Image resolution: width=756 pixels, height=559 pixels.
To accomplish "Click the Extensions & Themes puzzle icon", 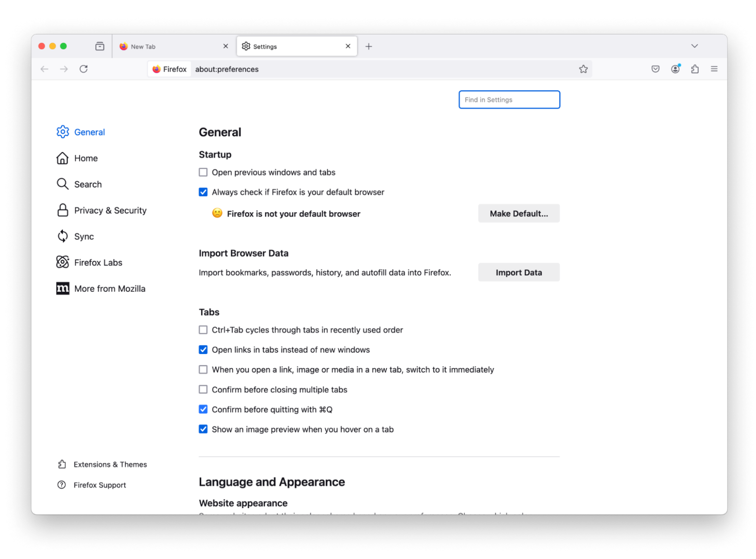I will [x=62, y=465].
